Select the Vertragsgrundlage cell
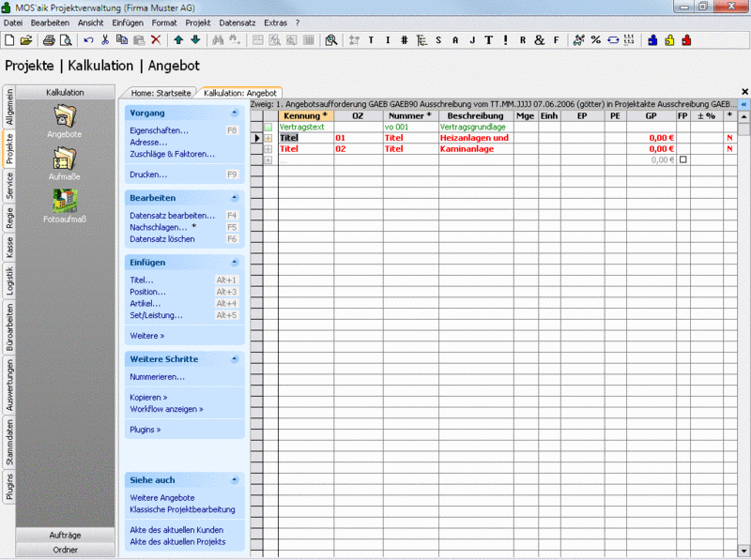 (476, 128)
